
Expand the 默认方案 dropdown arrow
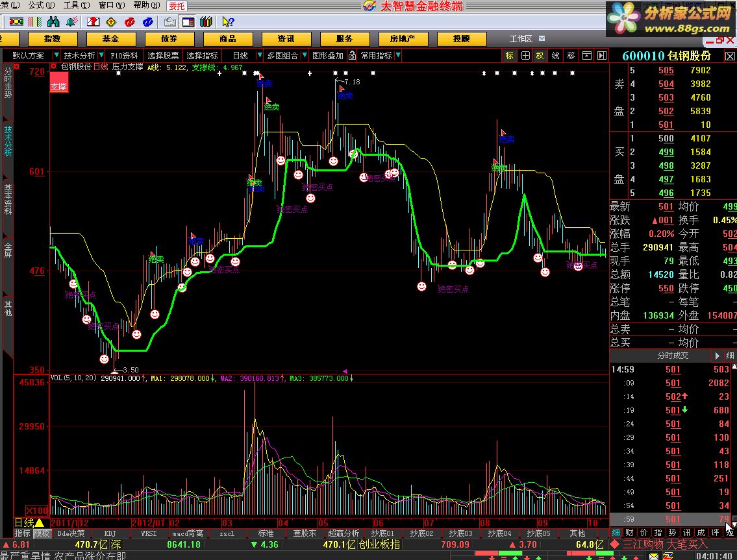[56, 55]
